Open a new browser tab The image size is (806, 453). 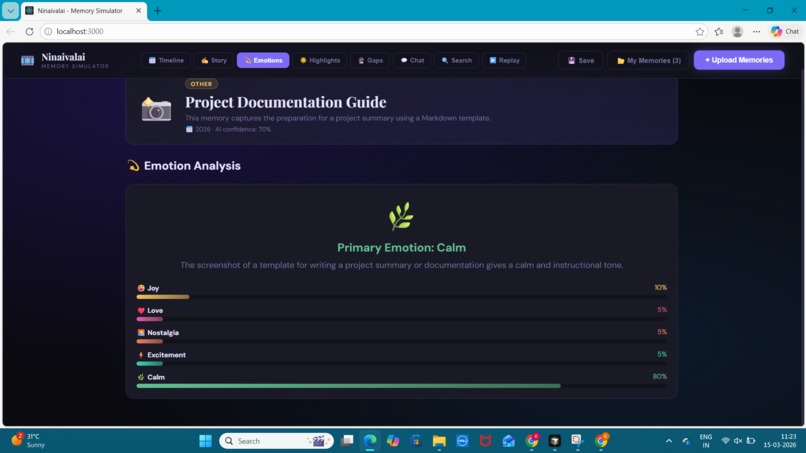point(157,11)
